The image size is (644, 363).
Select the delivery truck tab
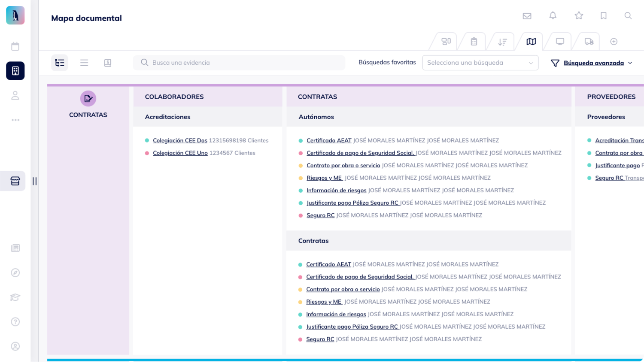coord(589,42)
